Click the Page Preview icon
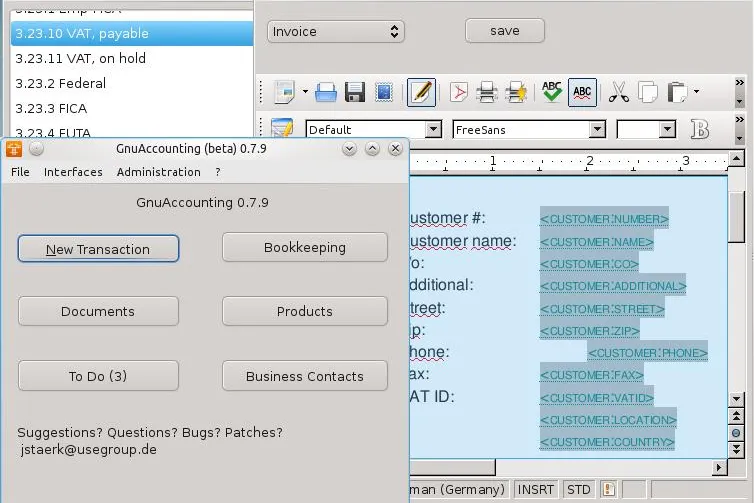The height and width of the screenshot is (503, 754). point(516,92)
